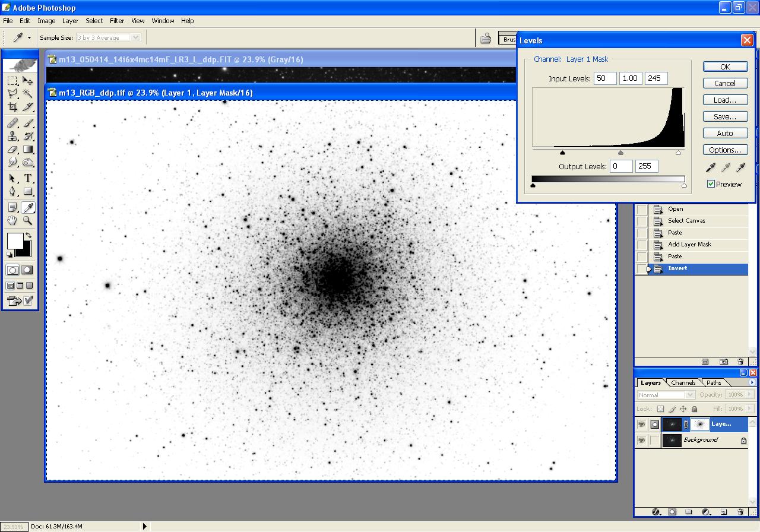Select the Crop tool
This screenshot has width=760, height=532.
tap(12, 107)
